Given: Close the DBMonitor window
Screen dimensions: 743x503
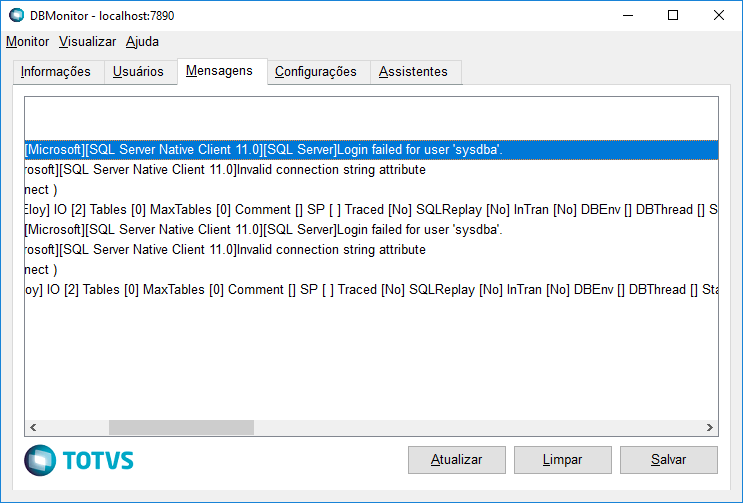Looking at the screenshot, I should [718, 16].
